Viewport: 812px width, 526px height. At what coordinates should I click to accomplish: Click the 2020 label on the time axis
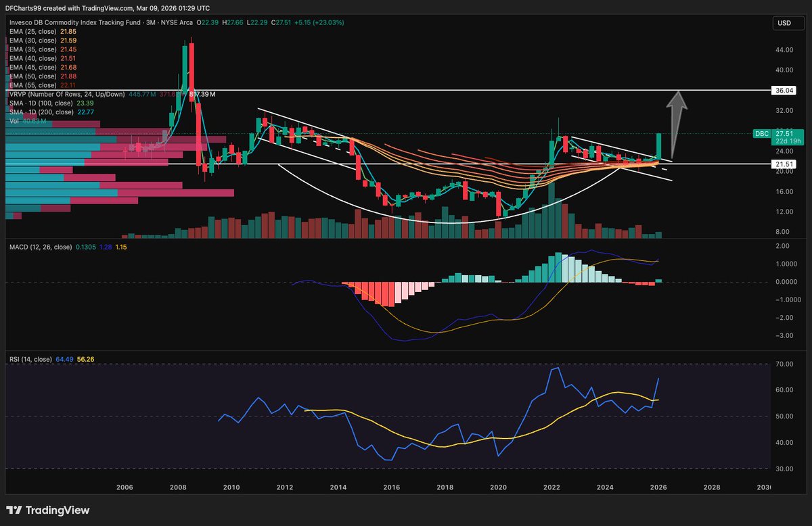498,487
